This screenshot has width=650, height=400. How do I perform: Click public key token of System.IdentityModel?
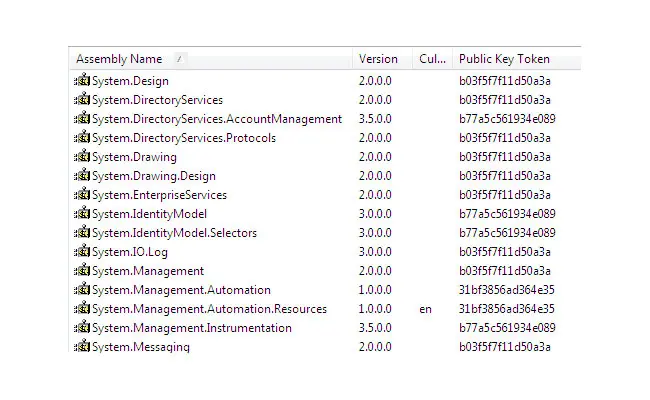[x=507, y=214]
